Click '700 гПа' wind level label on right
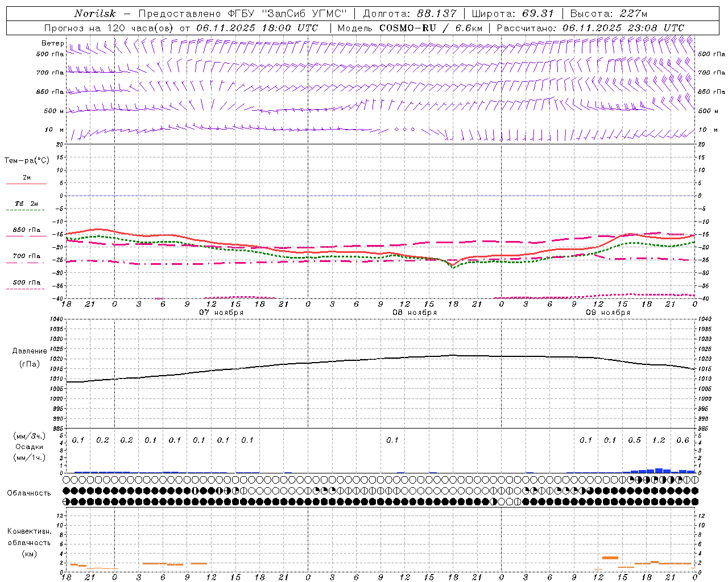This screenshot has height=582, width=728. pyautogui.click(x=712, y=73)
